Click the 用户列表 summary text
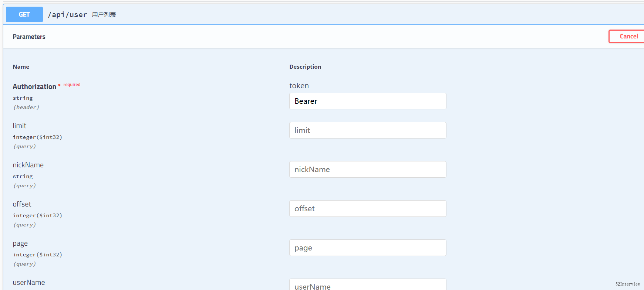This screenshot has width=644, height=290. tap(104, 14)
